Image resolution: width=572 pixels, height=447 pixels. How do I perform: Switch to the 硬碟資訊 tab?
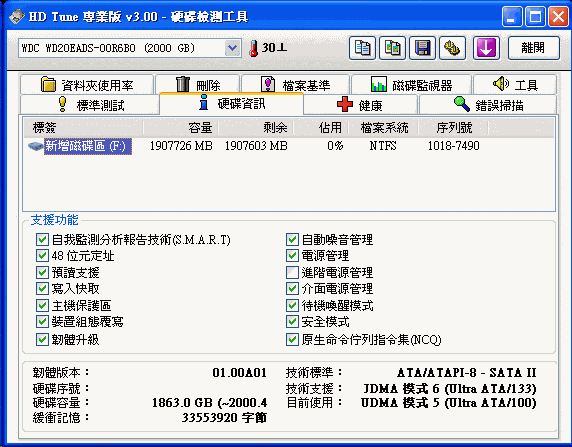(x=231, y=104)
